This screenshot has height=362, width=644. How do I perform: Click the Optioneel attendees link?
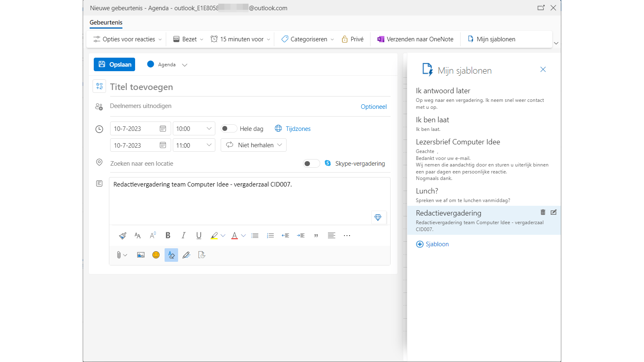[x=374, y=107]
